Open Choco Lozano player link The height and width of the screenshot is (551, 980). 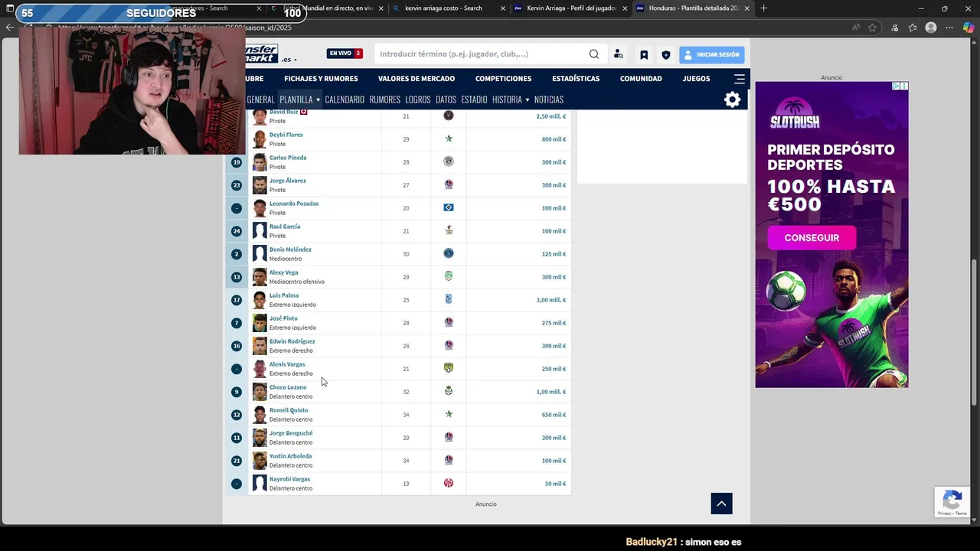288,387
